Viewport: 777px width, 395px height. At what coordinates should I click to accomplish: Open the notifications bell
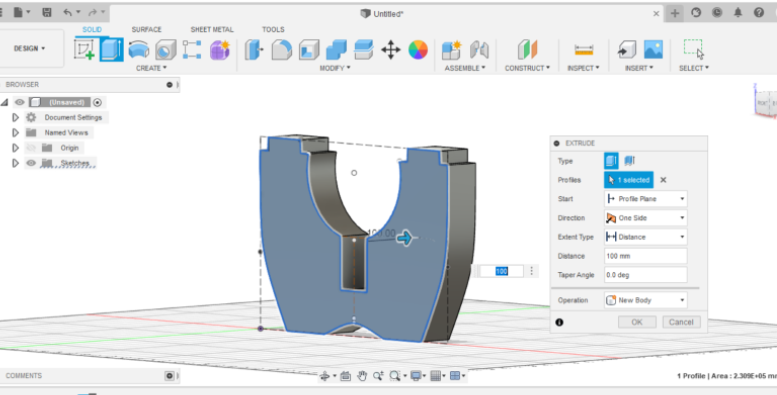tap(738, 13)
